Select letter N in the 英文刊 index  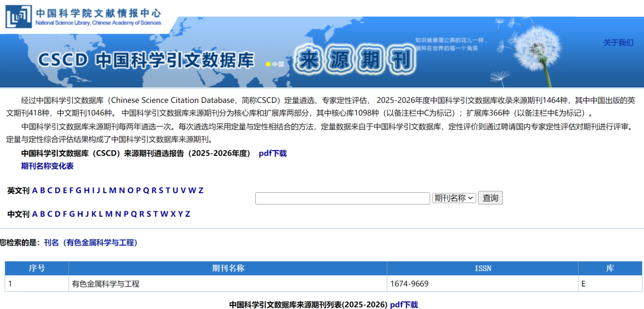click(x=122, y=190)
